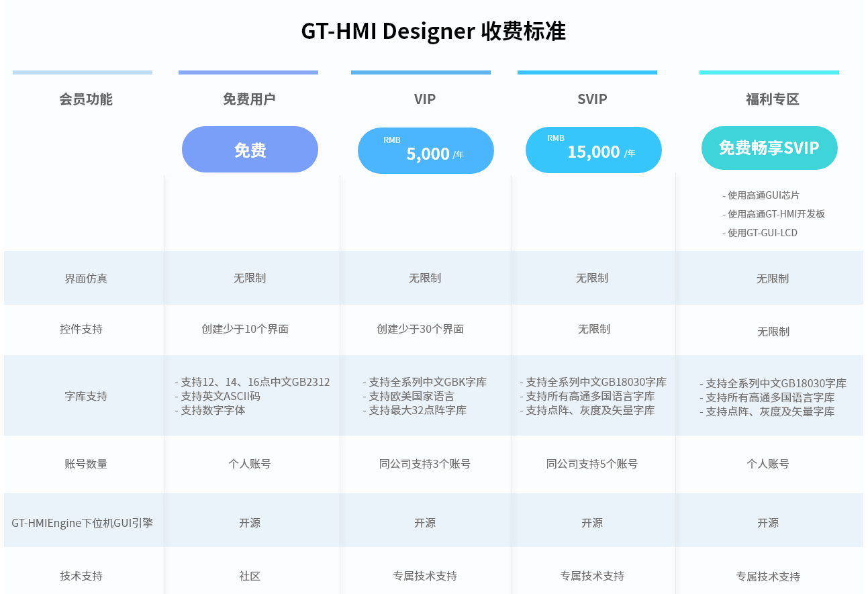The width and height of the screenshot is (868, 594).
Task: Select the 账号数量 row label
Action: (86, 464)
